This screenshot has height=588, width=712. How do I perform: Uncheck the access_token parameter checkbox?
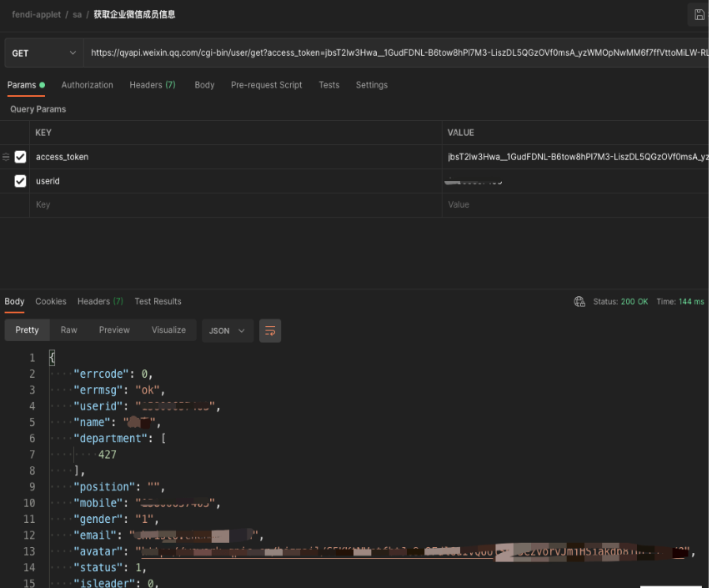(21, 158)
